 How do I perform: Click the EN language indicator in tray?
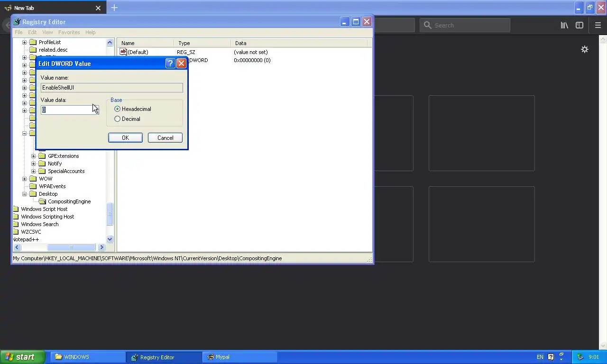540,357
